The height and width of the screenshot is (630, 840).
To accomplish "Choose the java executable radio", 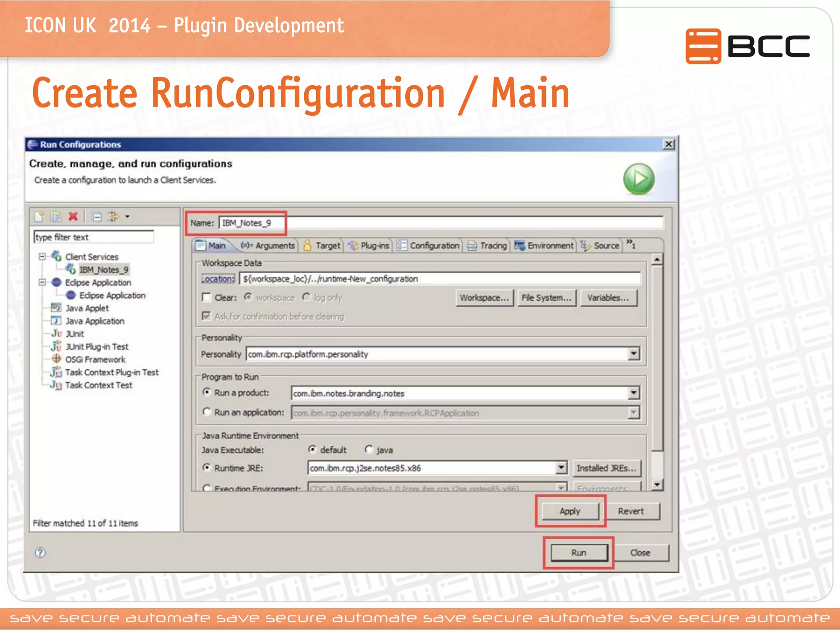I will (369, 449).
